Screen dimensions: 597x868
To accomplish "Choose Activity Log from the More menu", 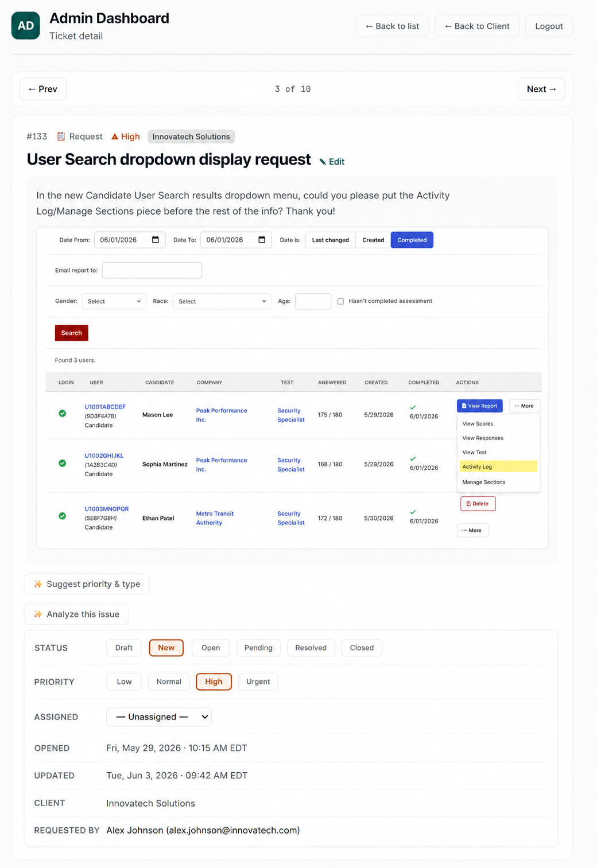I will (x=498, y=466).
